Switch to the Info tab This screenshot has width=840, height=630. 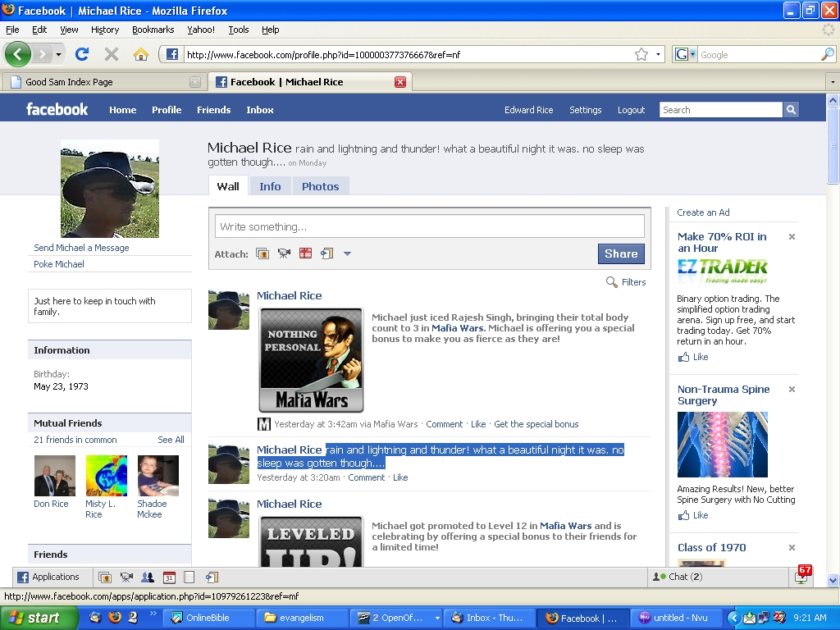[x=270, y=186]
